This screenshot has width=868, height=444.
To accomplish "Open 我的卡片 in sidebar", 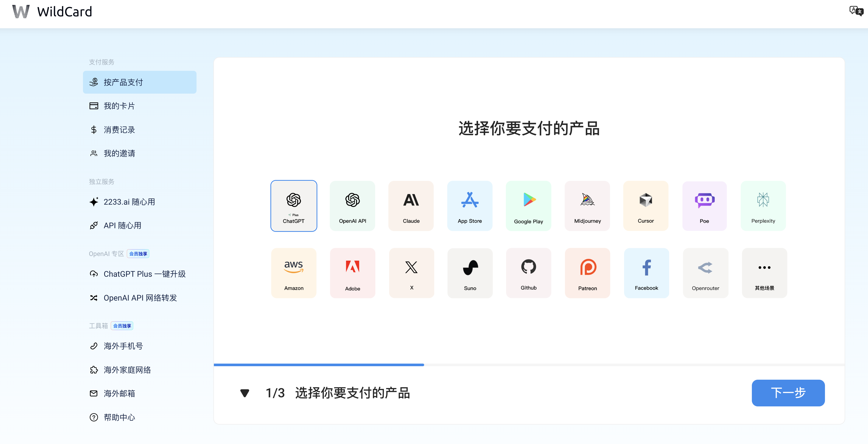I will coord(119,106).
